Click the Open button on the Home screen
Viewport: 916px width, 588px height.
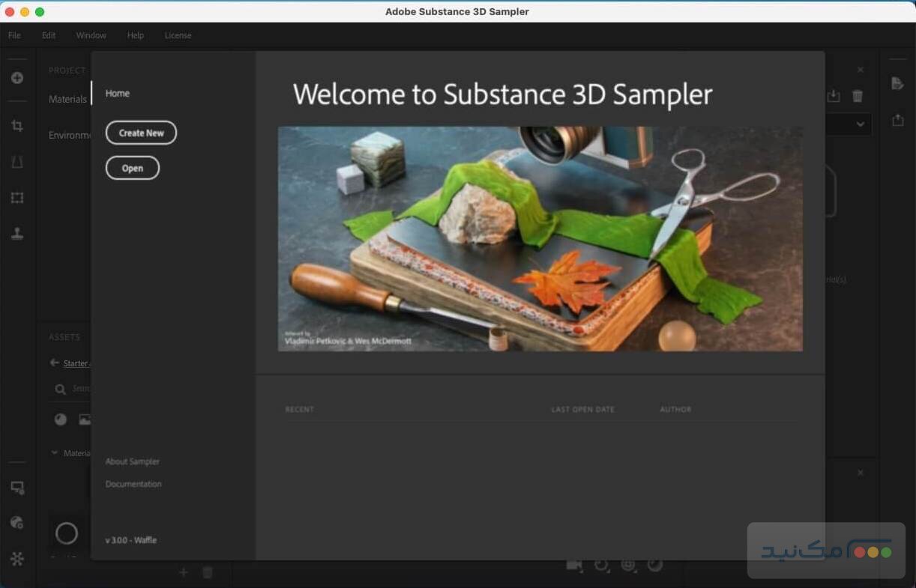pyautogui.click(x=132, y=168)
